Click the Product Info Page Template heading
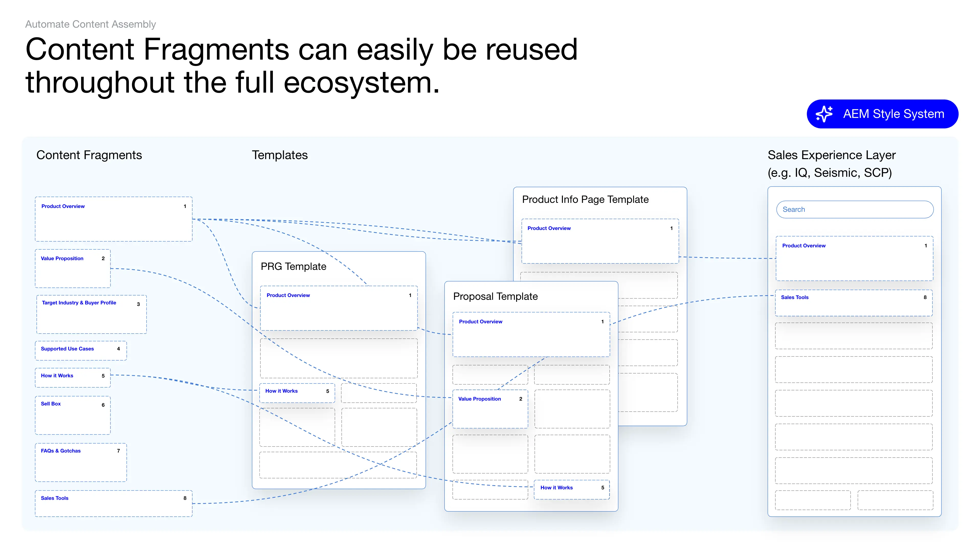The image size is (980, 551). point(585,199)
